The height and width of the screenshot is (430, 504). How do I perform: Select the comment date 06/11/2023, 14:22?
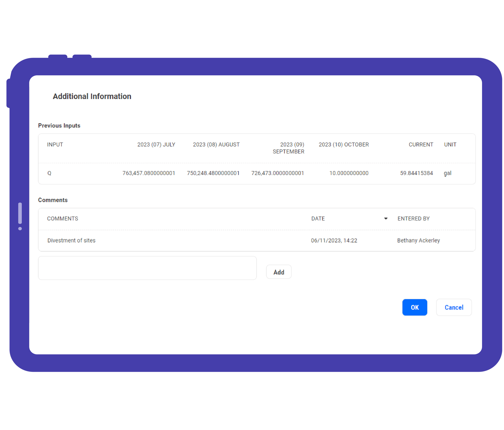[334, 240]
